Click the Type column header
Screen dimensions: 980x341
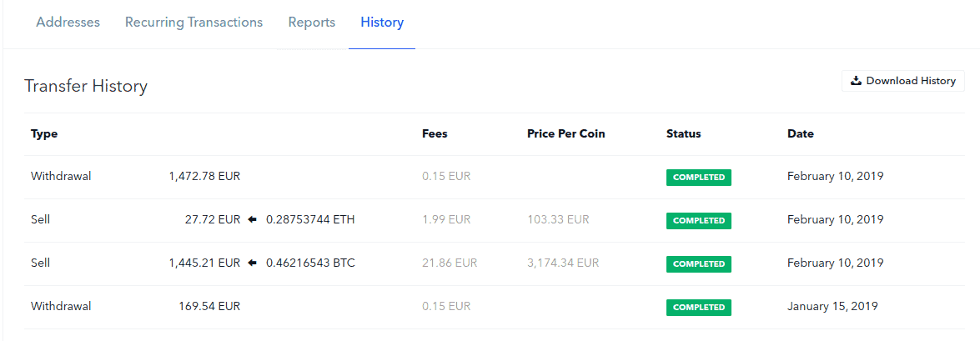coord(44,133)
